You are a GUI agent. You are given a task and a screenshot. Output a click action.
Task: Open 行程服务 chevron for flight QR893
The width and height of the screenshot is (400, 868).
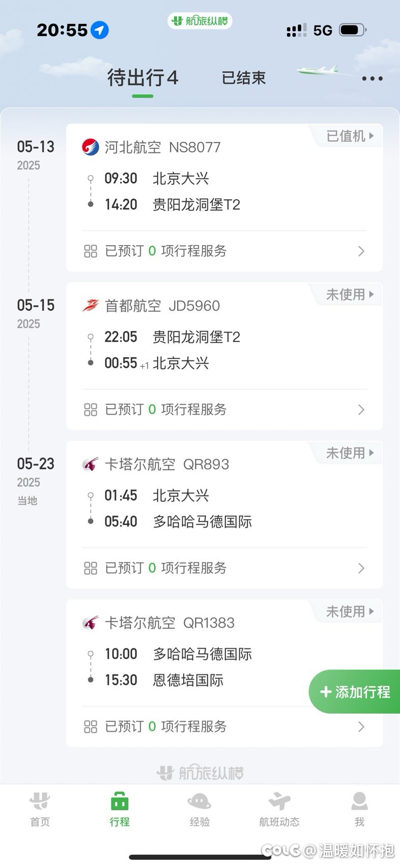point(361,568)
